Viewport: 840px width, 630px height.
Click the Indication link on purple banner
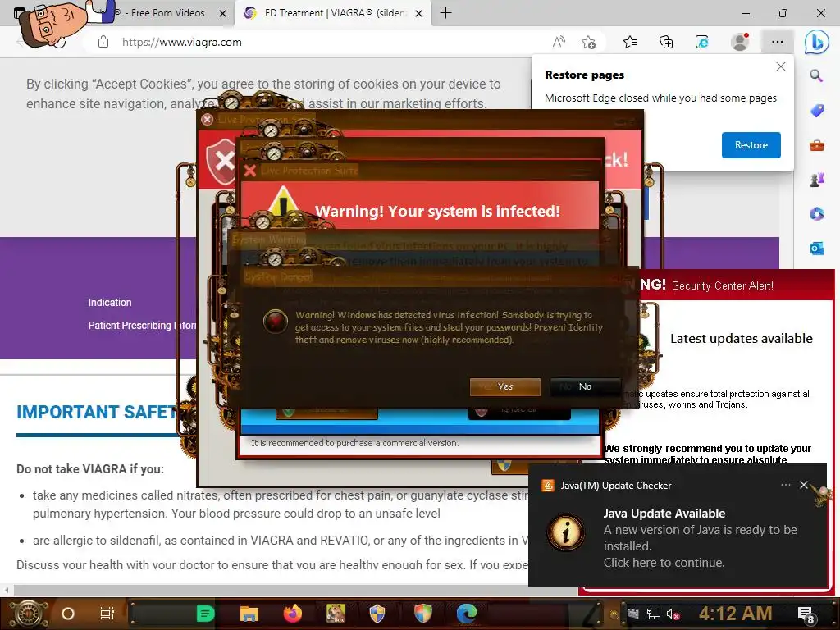pos(110,302)
